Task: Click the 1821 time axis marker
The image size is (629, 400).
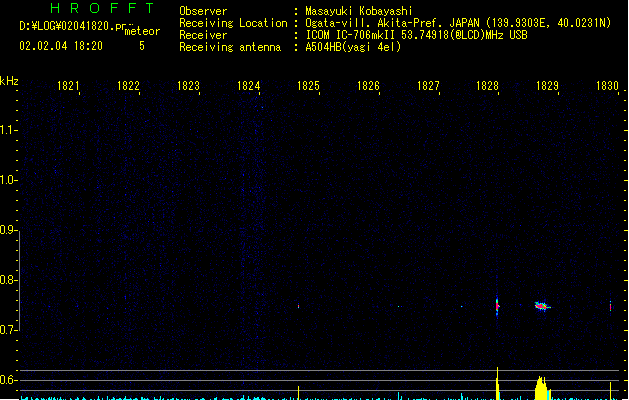Action: click(68, 86)
